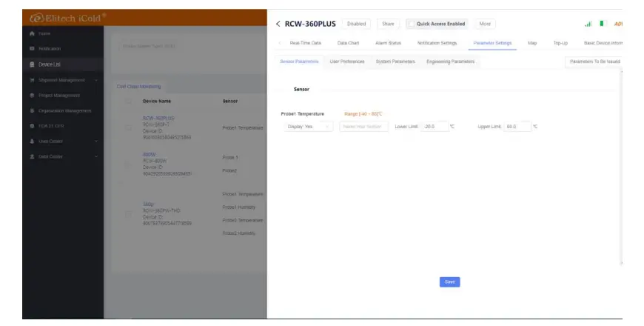644x326 pixels.
Task: Click the Home menu item
Action: coord(44,33)
